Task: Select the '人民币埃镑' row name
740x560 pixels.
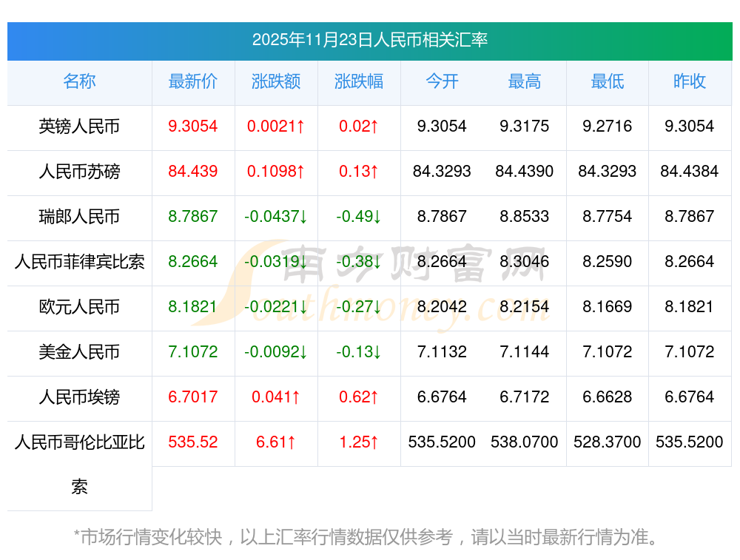Action: pyautogui.click(x=79, y=397)
